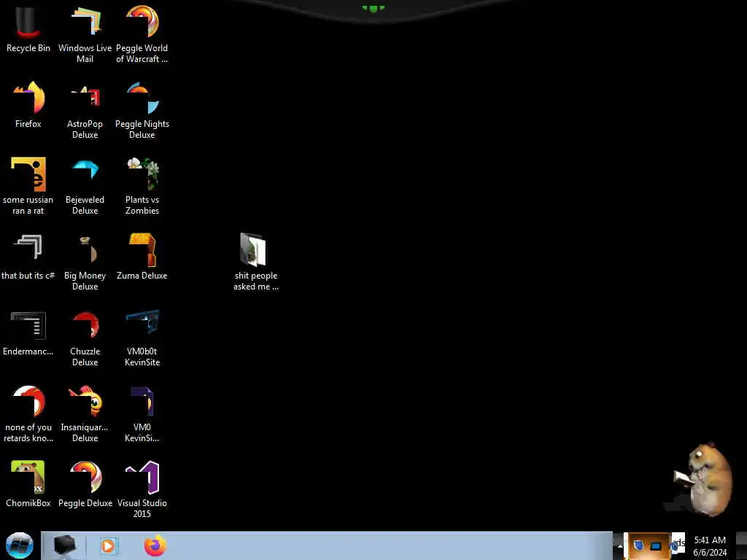The width and height of the screenshot is (747, 560).
Task: Click the Peggle Nights Deluxe icon
Action: pos(142,111)
